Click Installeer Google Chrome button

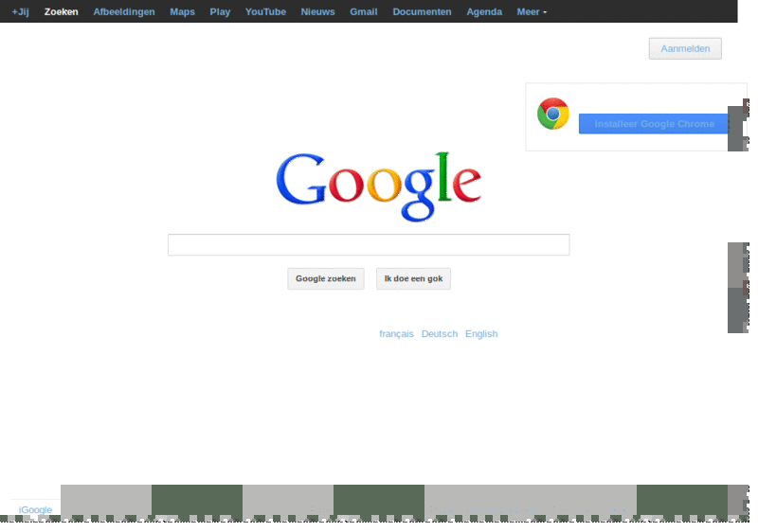[x=654, y=124]
